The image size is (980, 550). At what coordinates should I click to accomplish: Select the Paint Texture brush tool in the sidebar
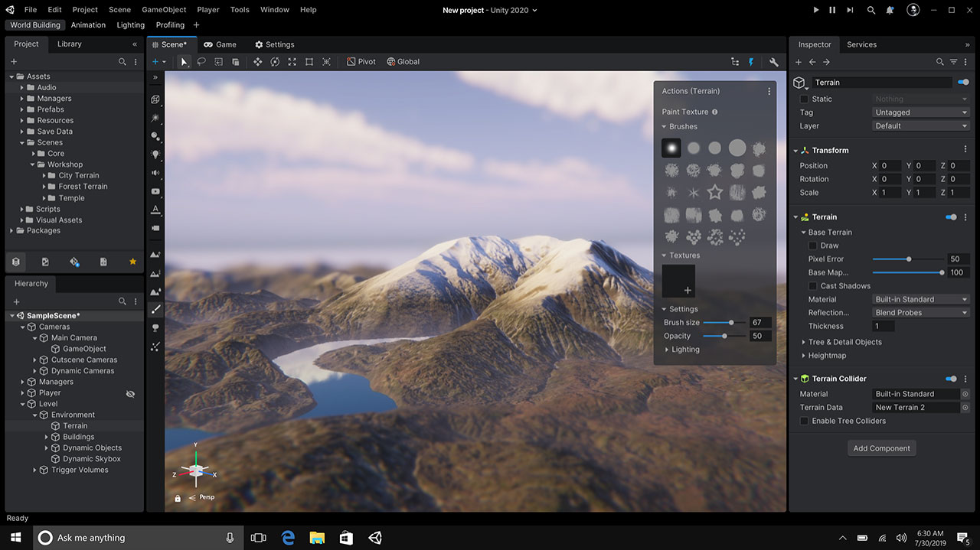pos(155,309)
